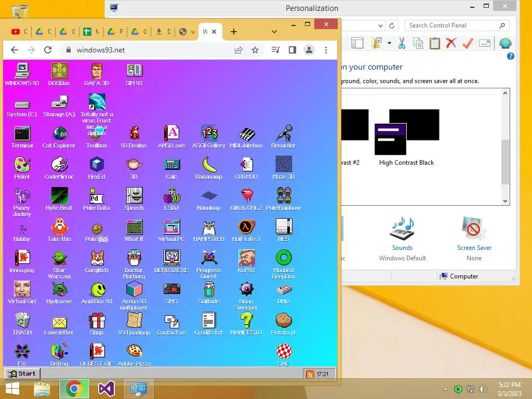Open Chrome profile avatar button
532x399 pixels.
point(309,50)
